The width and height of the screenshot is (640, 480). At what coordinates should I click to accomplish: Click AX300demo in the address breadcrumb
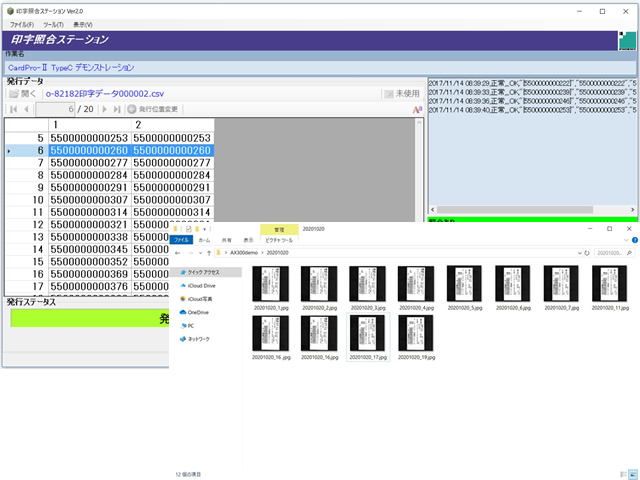click(x=244, y=253)
